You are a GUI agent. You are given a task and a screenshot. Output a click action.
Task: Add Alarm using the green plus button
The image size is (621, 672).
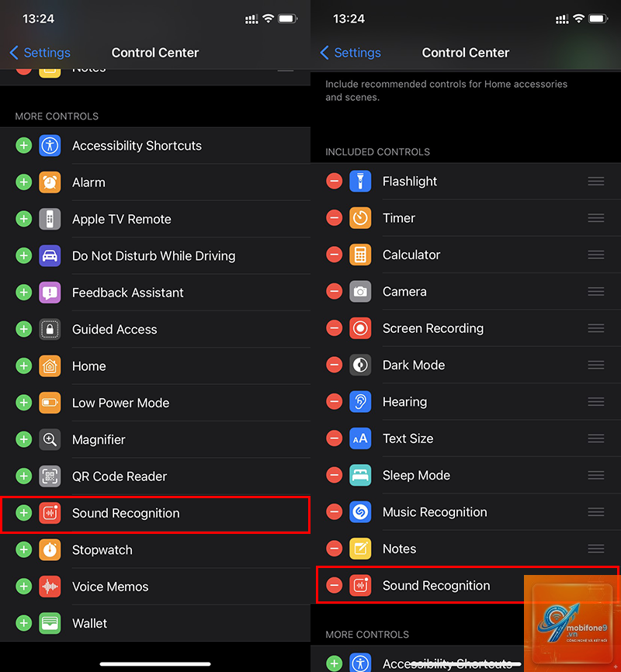click(24, 182)
